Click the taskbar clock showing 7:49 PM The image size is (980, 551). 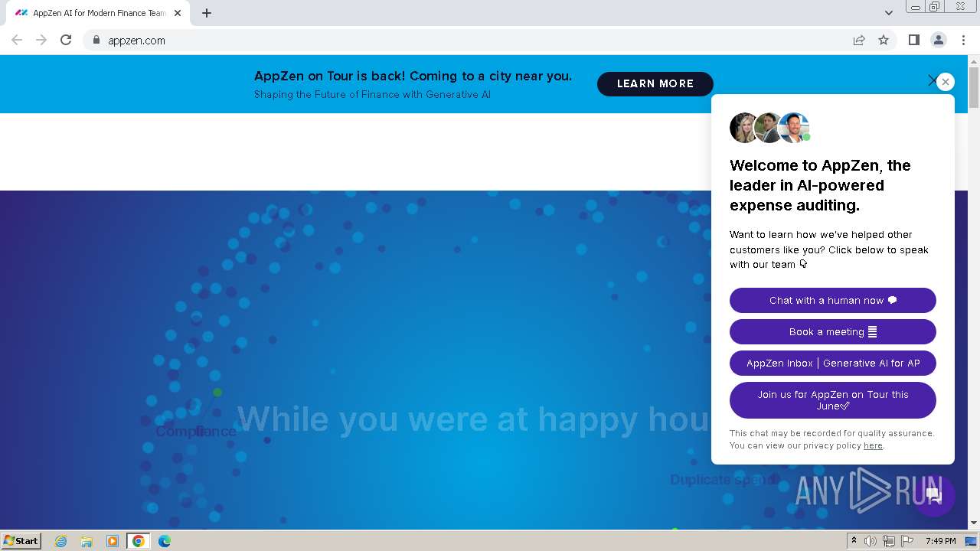[940, 541]
